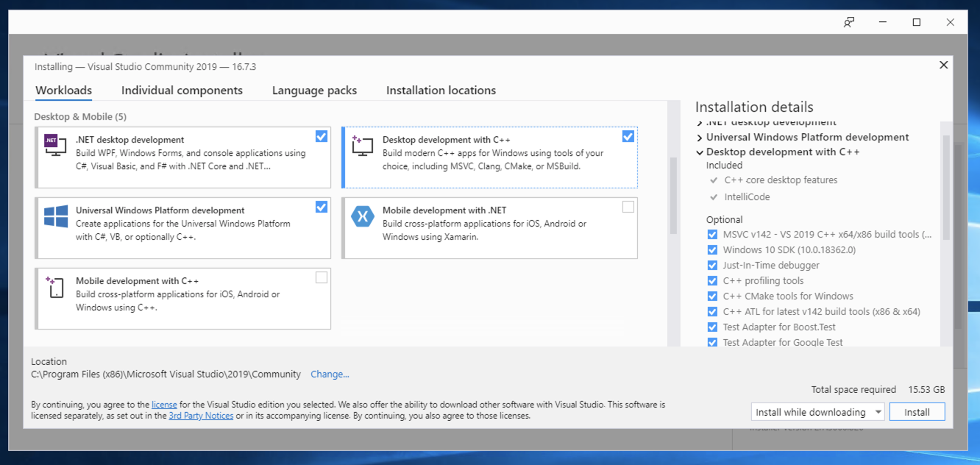Open the Language packs tab
Viewport: 980px width, 465px height.
pyautogui.click(x=314, y=90)
